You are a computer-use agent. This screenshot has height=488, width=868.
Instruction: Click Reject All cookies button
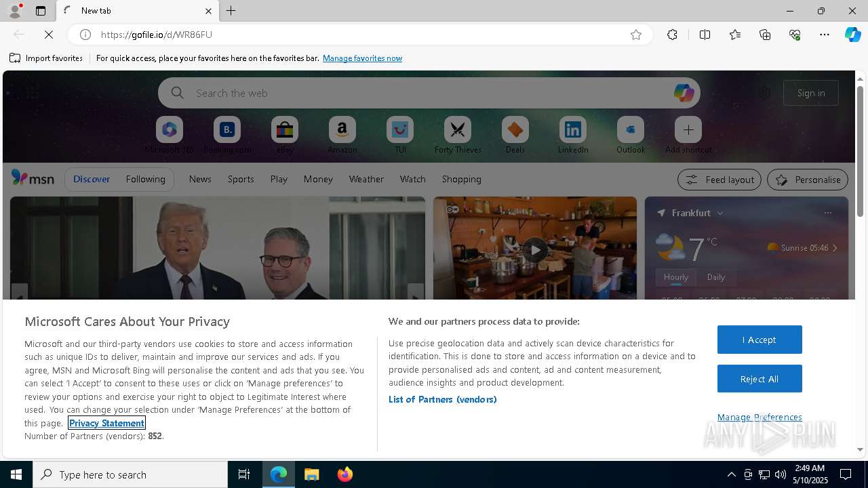[759, 379]
